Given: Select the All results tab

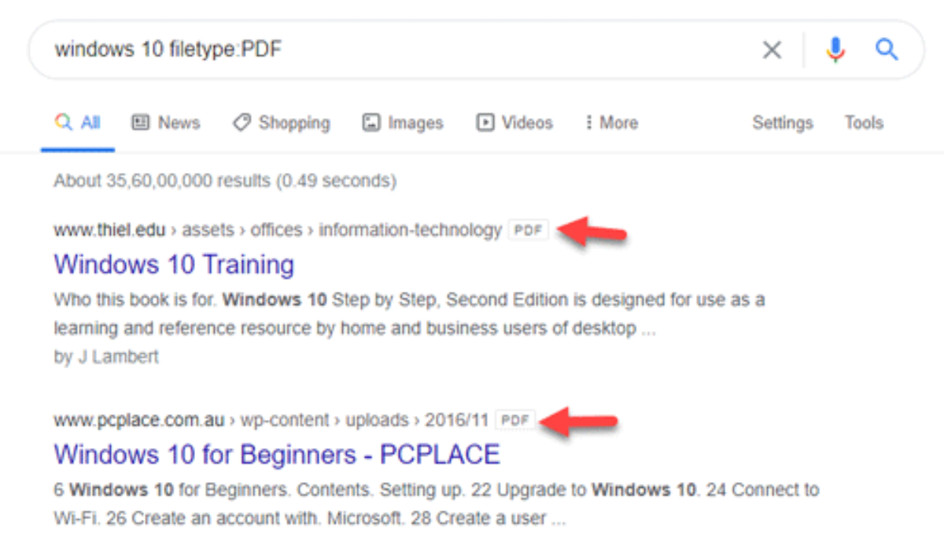Looking at the screenshot, I should pyautogui.click(x=79, y=123).
